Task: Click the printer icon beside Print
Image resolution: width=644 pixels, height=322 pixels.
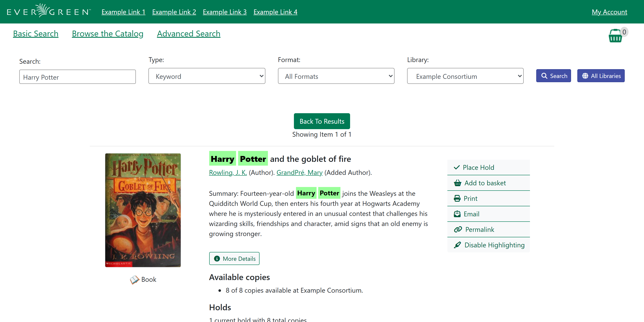Action: point(457,199)
